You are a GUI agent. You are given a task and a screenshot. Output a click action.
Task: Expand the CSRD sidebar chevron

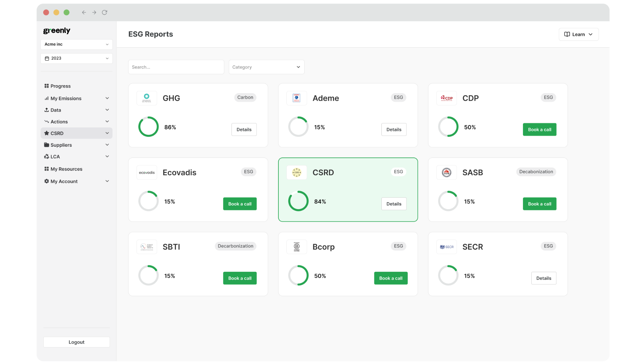click(107, 133)
